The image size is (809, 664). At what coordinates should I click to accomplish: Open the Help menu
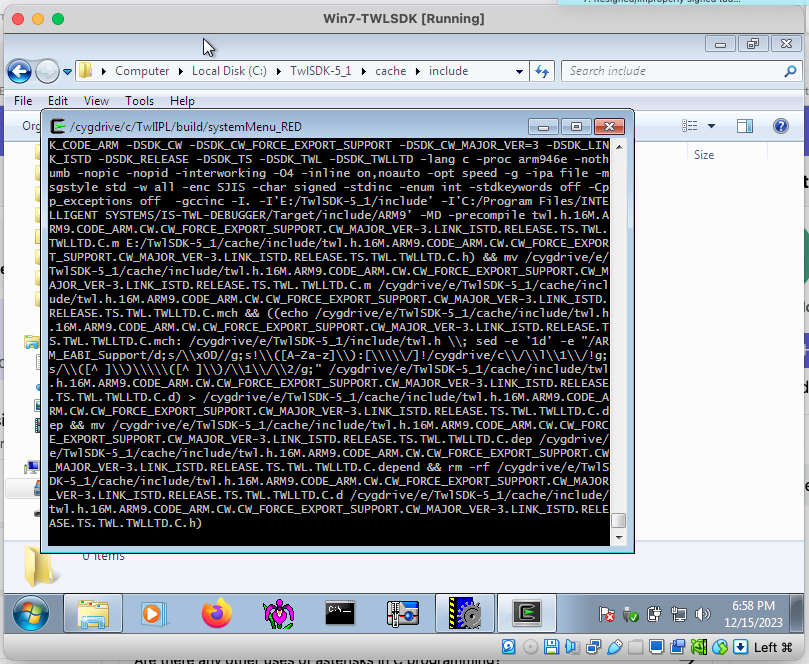[182, 101]
